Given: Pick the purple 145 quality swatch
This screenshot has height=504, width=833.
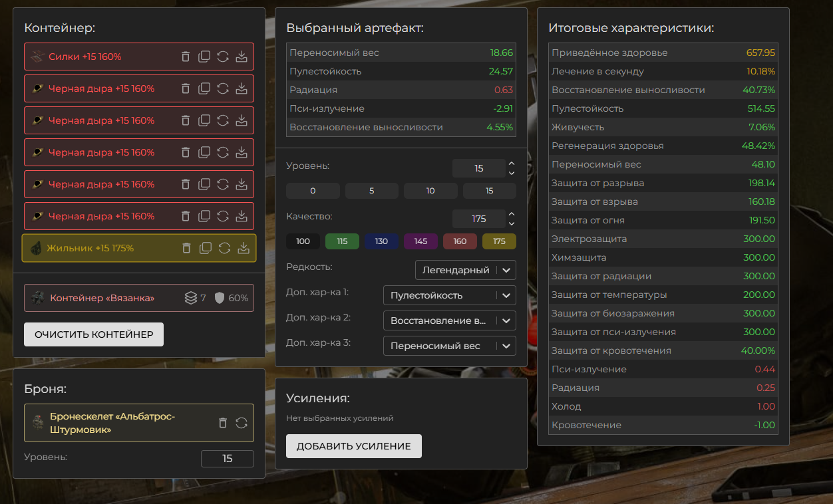Looking at the screenshot, I should (x=420, y=241).
